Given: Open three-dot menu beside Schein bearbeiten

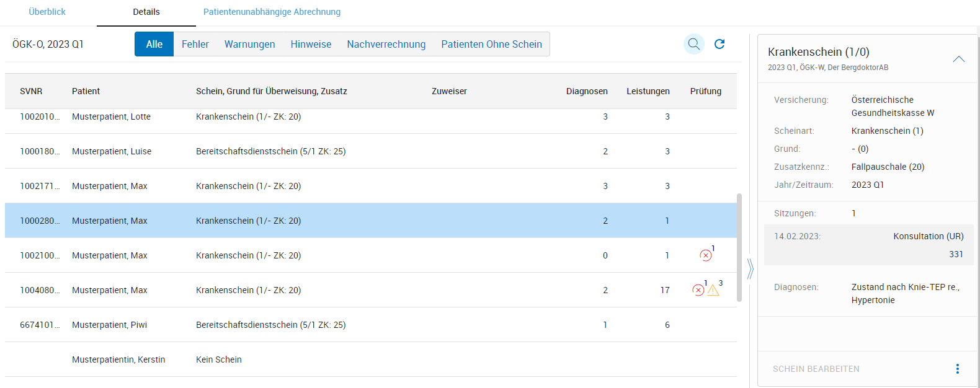Looking at the screenshot, I should click(x=957, y=369).
